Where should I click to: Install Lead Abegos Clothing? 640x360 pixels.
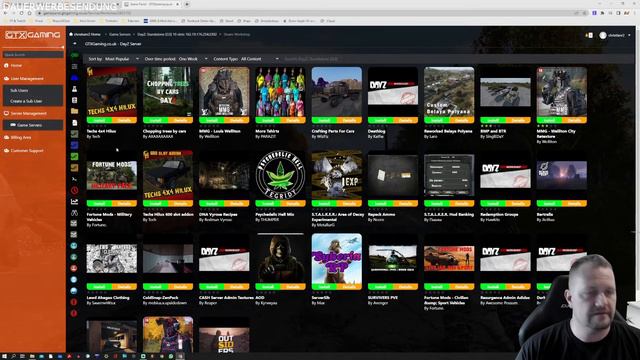[x=99, y=287]
